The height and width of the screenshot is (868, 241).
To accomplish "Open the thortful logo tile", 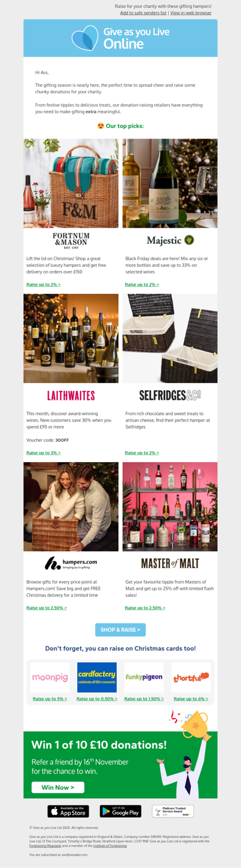I will (x=191, y=678).
